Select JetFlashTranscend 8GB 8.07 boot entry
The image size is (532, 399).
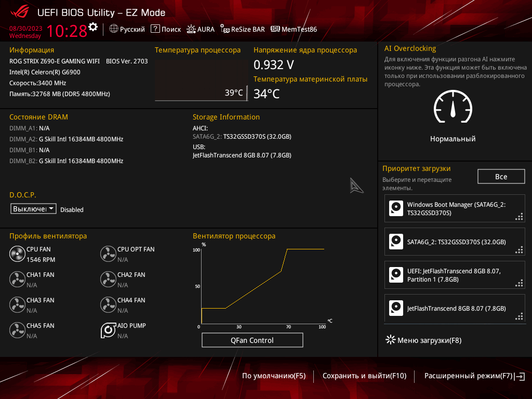tap(455, 308)
